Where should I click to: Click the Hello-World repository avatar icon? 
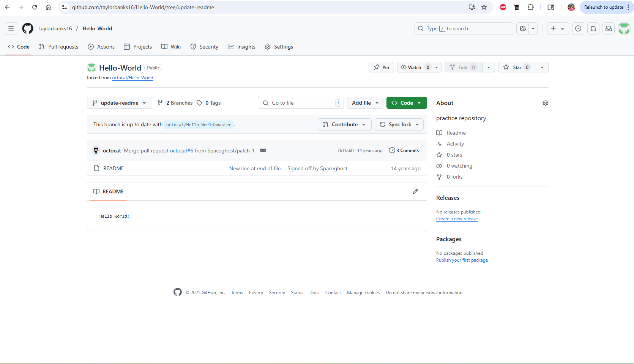pos(91,67)
